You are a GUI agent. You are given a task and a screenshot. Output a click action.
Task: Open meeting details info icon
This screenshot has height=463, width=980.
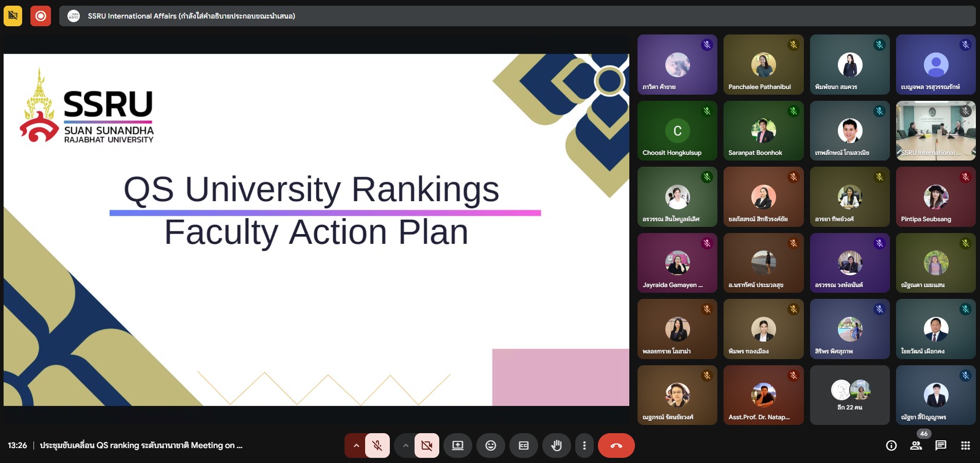pyautogui.click(x=891, y=446)
